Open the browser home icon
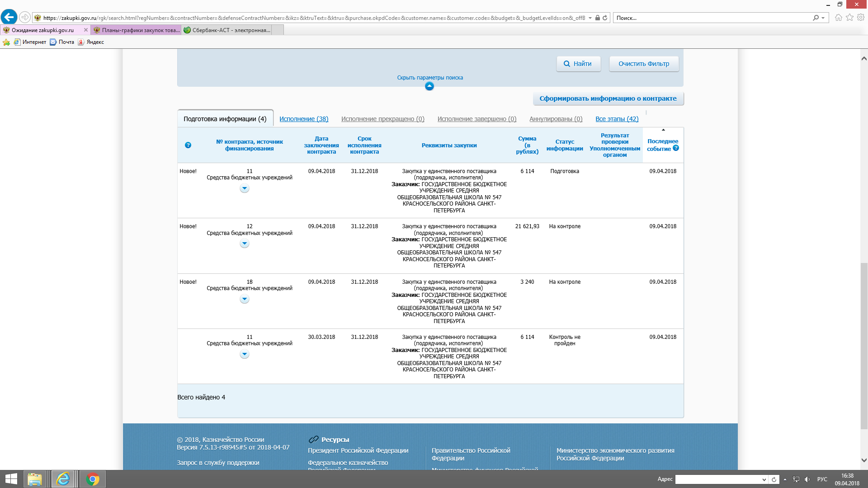Viewport: 868px width, 488px height. tap(839, 18)
